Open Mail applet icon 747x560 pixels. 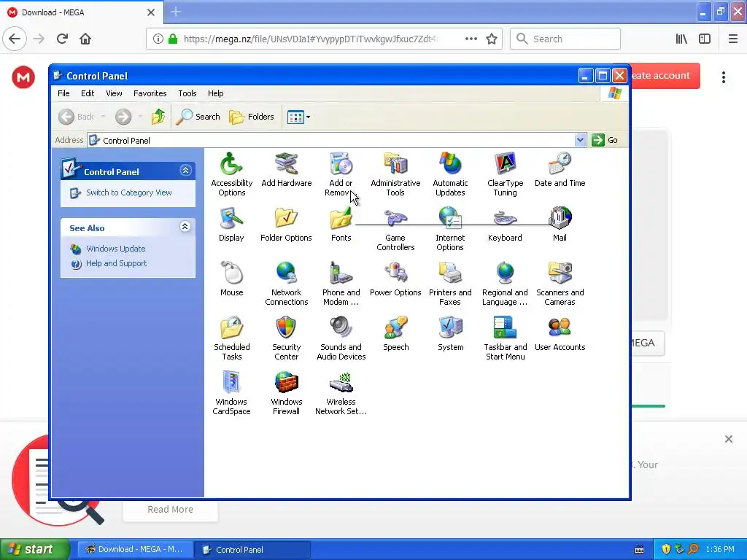pos(560,225)
